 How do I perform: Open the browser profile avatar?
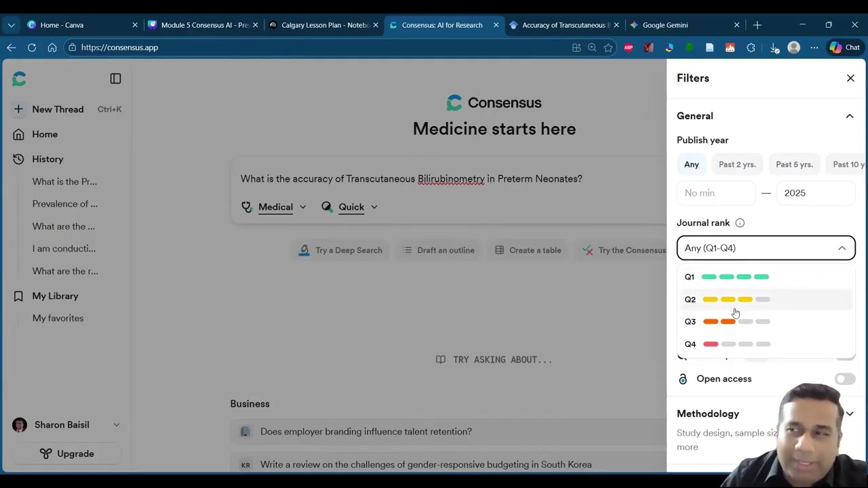794,47
